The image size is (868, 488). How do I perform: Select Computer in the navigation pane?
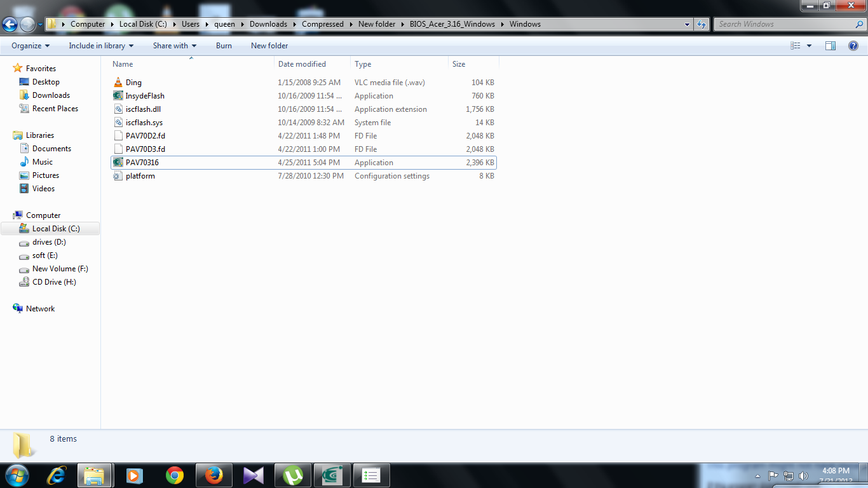click(43, 215)
